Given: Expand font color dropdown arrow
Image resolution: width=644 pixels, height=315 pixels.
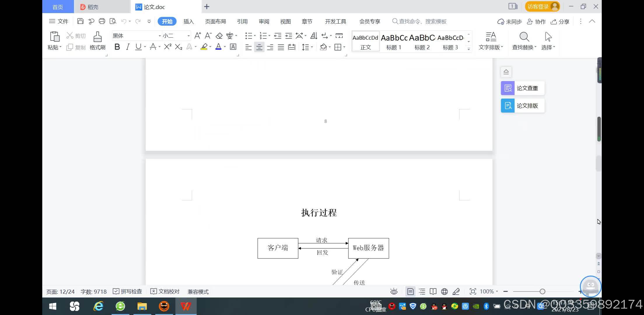Looking at the screenshot, I should [x=225, y=47].
